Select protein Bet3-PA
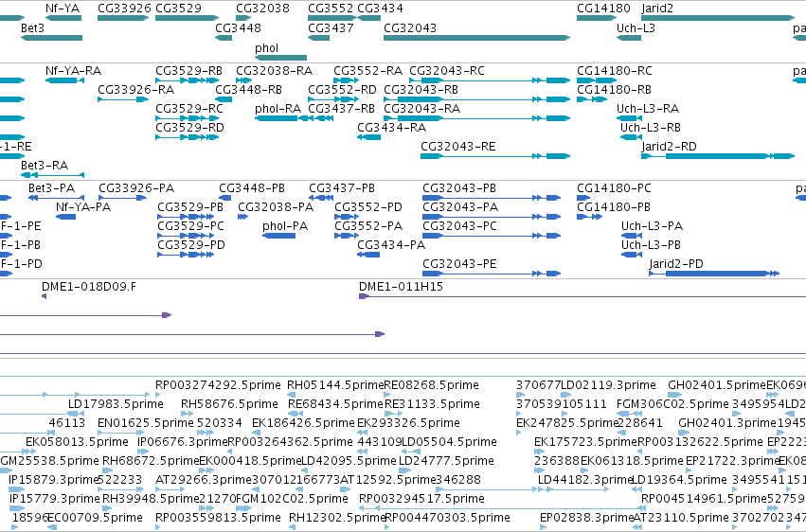806x532 pixels. coord(51,188)
